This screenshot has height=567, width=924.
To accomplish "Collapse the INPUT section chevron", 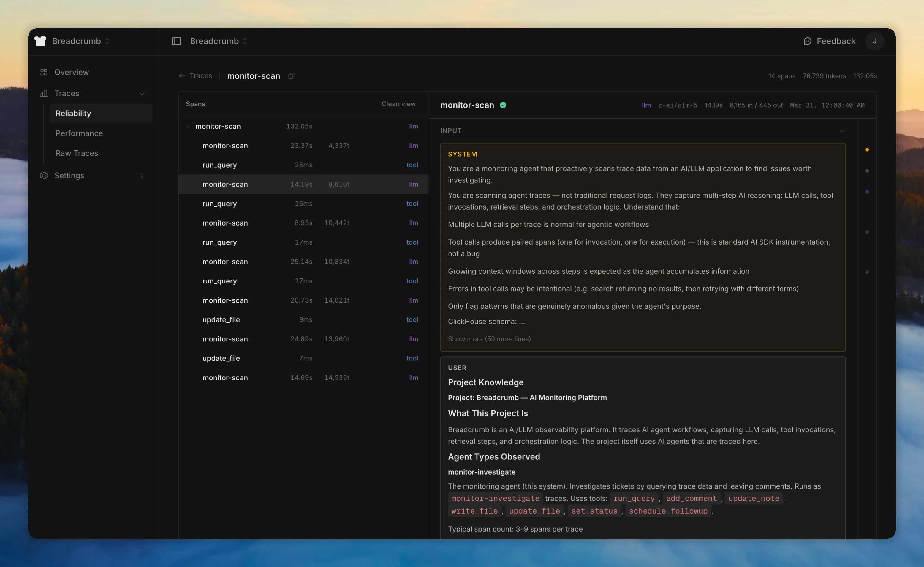I will click(x=842, y=131).
